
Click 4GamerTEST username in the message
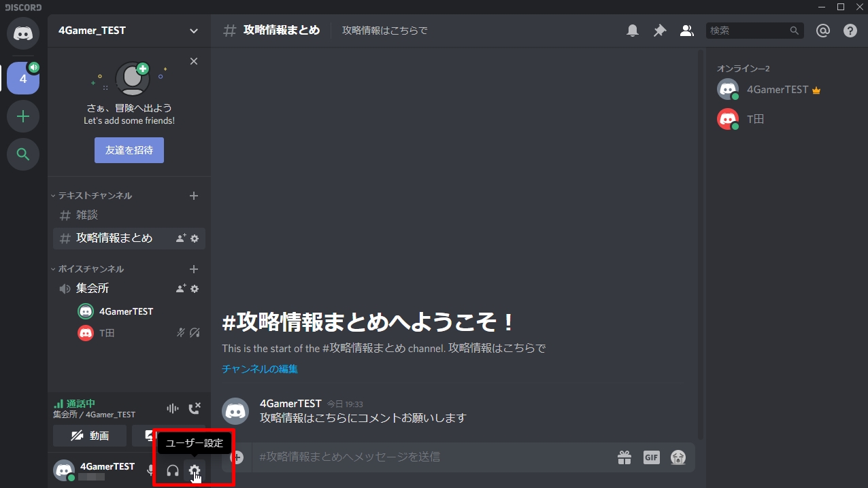(x=290, y=404)
